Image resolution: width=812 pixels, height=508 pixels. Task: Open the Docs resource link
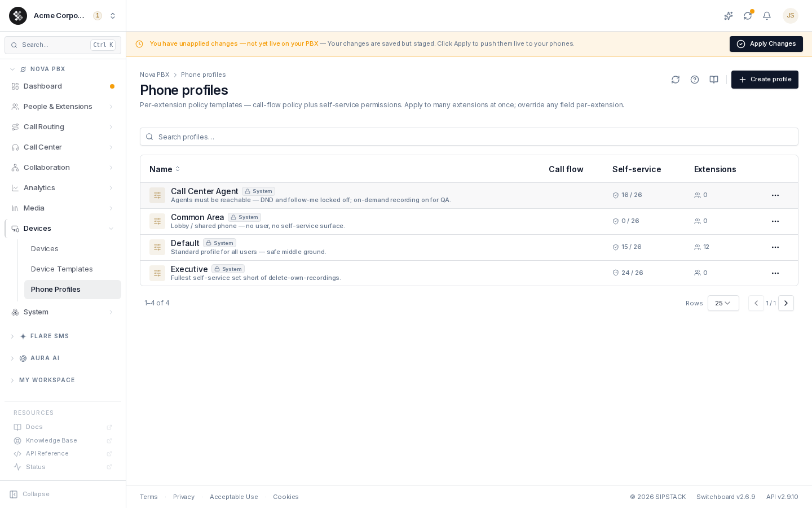63,427
